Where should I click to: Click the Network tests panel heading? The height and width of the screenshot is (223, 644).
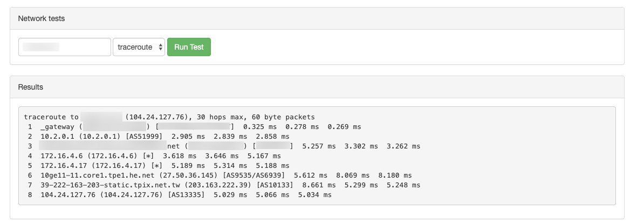tap(41, 18)
